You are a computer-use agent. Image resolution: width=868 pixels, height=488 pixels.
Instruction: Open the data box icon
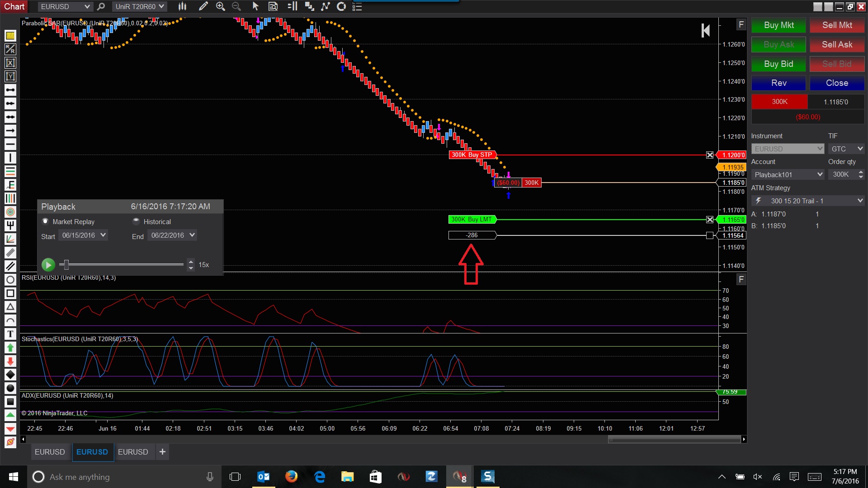273,6
